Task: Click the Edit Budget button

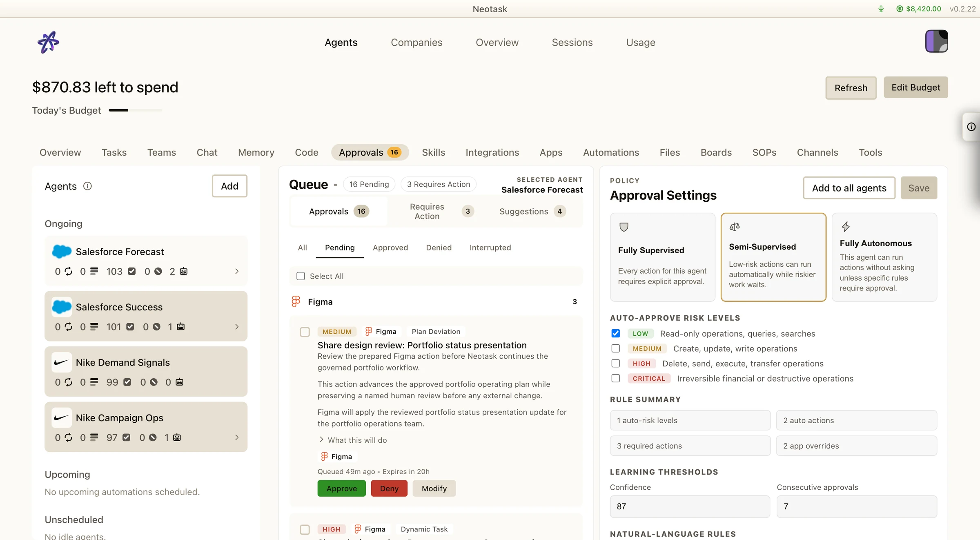Action: pos(916,87)
